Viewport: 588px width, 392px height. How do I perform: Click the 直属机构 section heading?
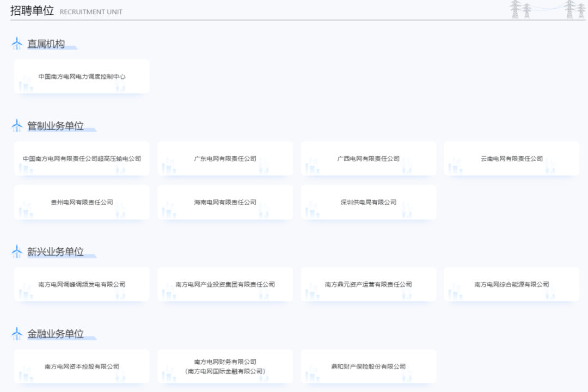[x=46, y=44]
